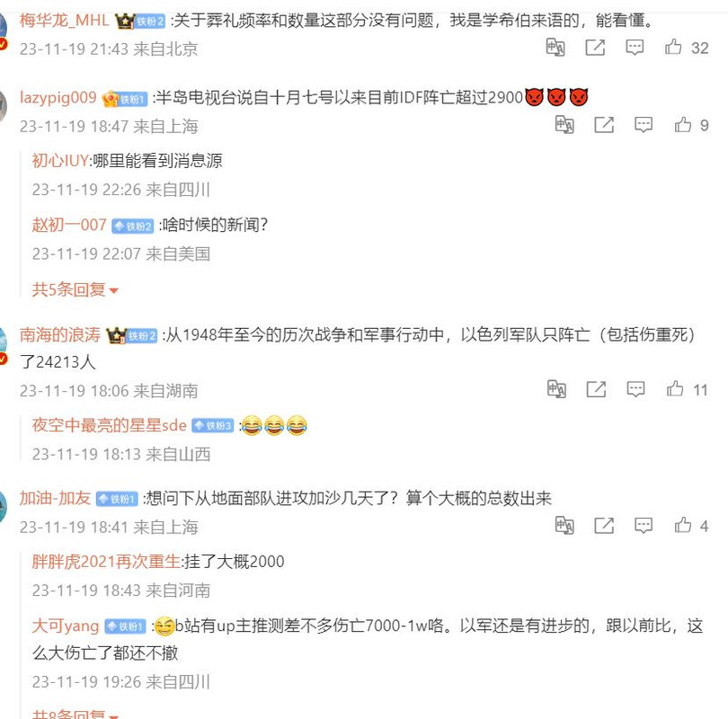Click the 铁粉2 badge next to 南海的浪涛

coord(142,336)
